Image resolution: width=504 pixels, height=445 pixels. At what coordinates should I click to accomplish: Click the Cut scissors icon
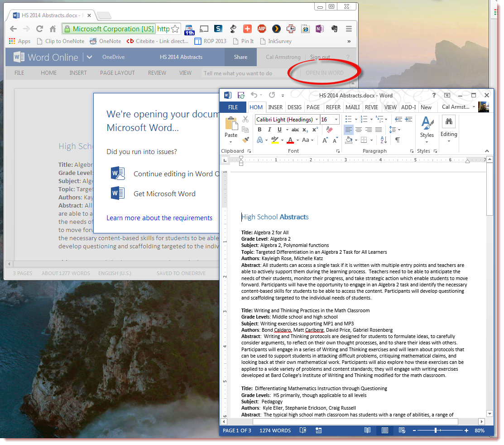(245, 119)
